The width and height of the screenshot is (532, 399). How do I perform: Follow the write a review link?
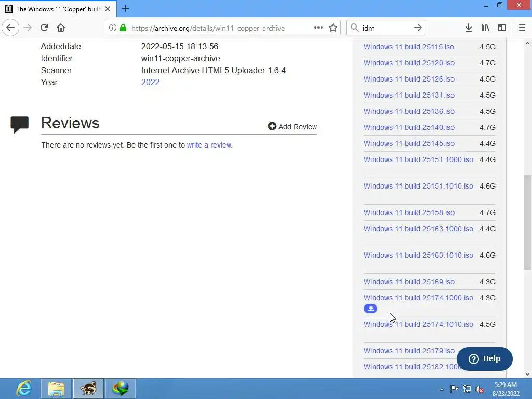[x=210, y=145]
